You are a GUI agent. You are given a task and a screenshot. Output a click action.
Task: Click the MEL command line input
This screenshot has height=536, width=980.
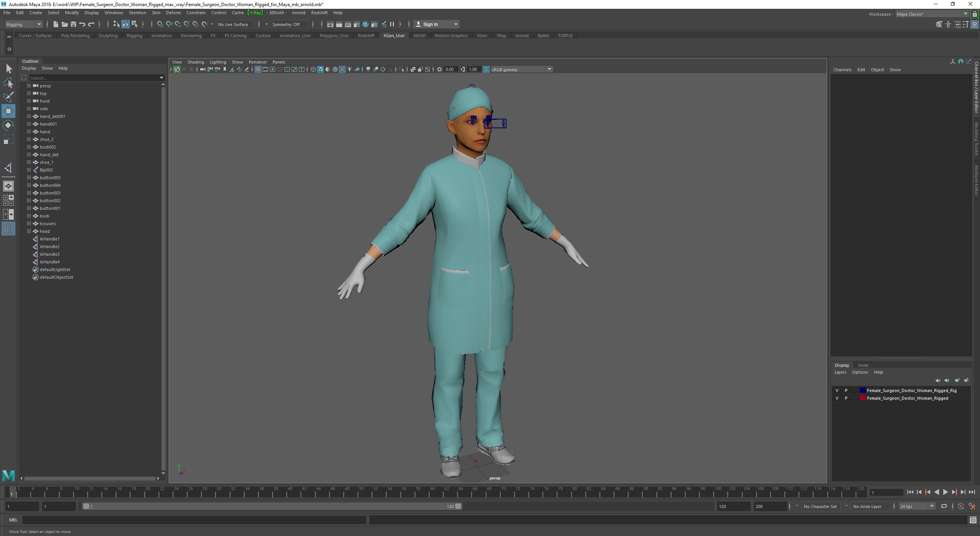pyautogui.click(x=194, y=520)
